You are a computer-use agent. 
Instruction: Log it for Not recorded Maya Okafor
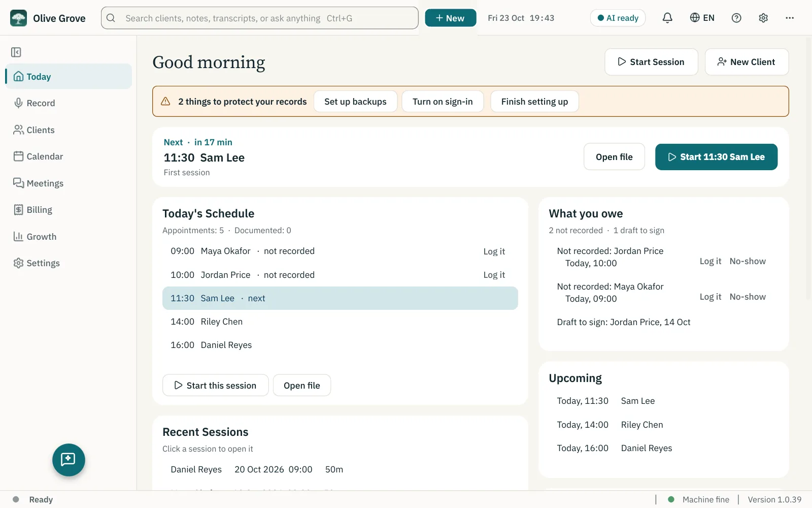710,297
